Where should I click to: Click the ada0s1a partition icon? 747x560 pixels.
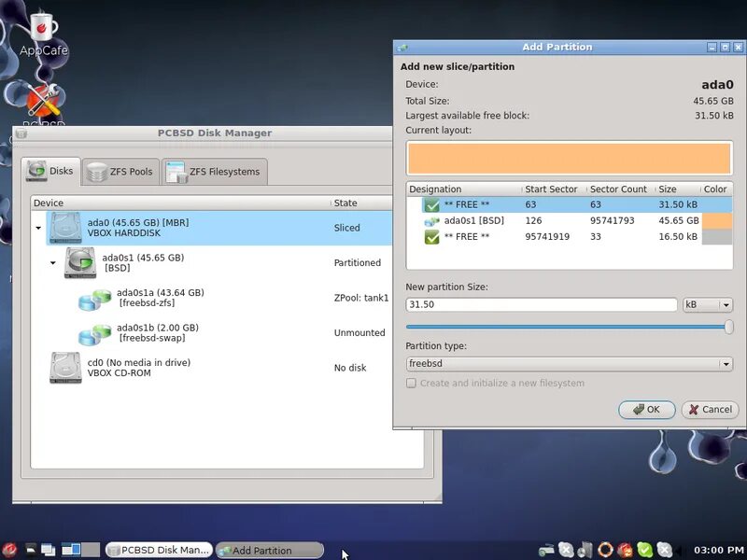95,298
